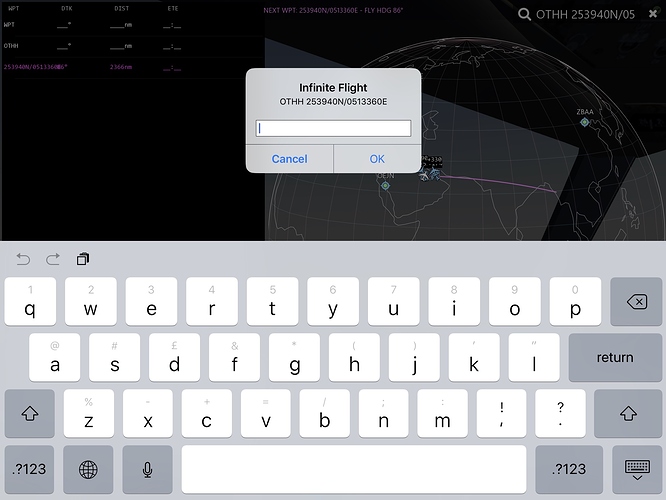This screenshot has height=500, width=666.
Task: Tap the a key
Action: [x=55, y=357]
